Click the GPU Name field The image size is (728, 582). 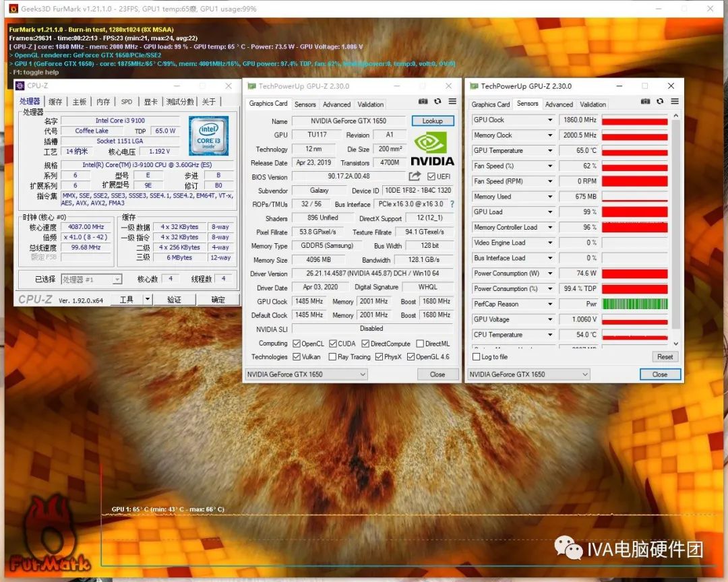348,121
